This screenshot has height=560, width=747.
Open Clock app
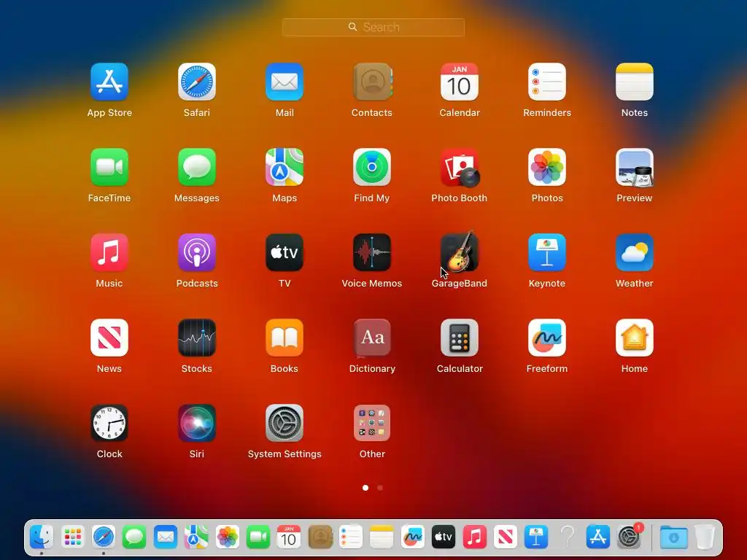pyautogui.click(x=109, y=423)
